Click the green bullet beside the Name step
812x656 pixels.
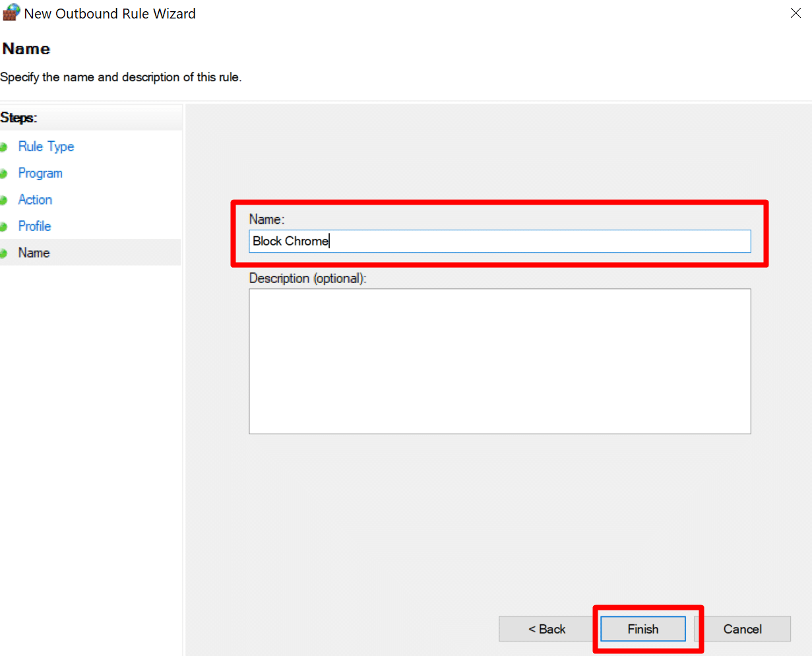(x=3, y=253)
